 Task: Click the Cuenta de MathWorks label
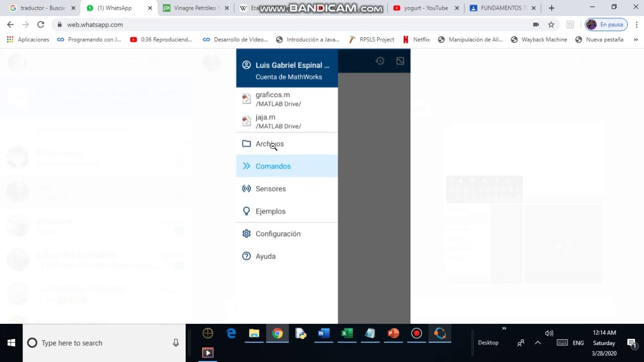point(289,77)
